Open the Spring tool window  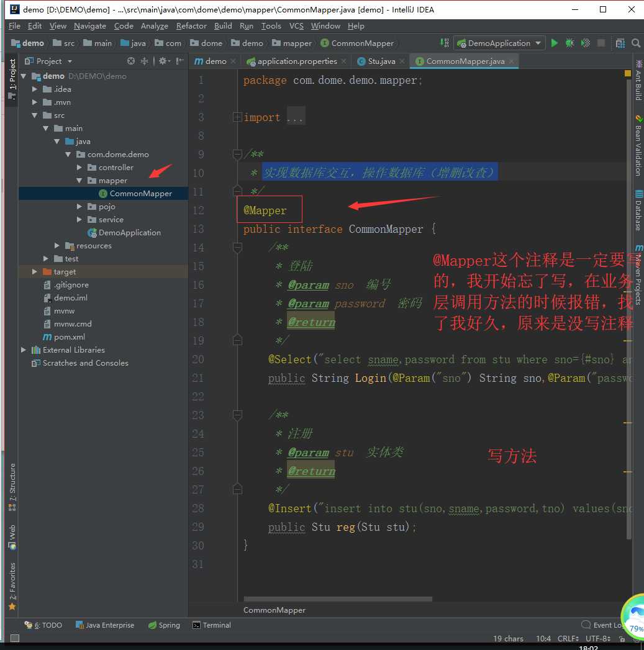pos(164,625)
